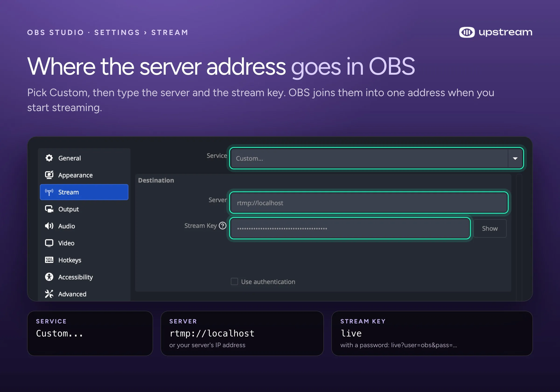Click 'or your server's IP address' text

click(x=207, y=345)
